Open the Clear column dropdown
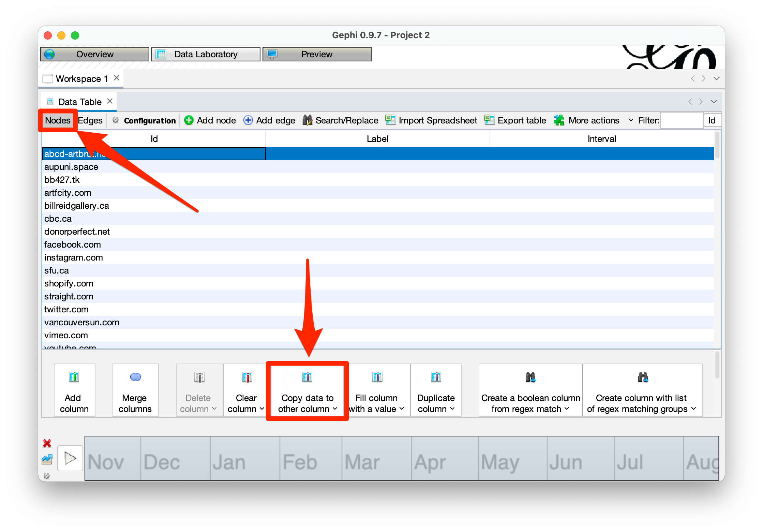The image size is (763, 532). click(246, 390)
